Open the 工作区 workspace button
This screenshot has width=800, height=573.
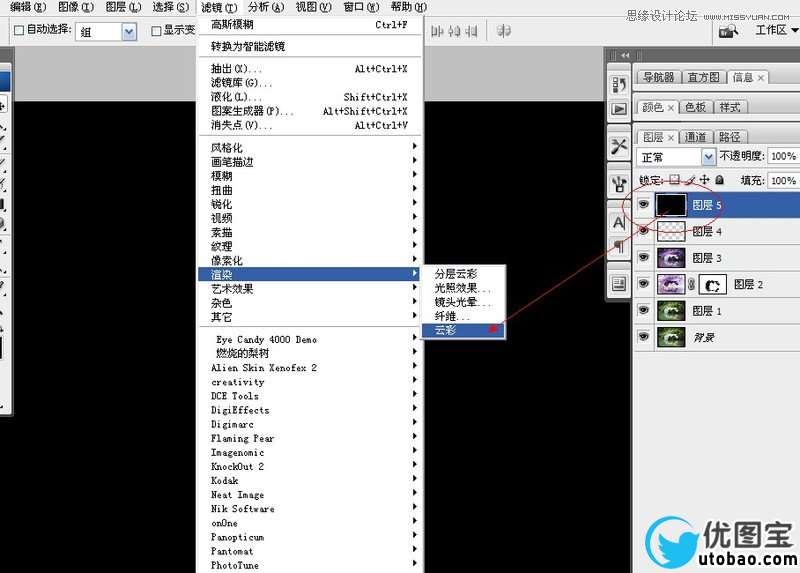(774, 30)
